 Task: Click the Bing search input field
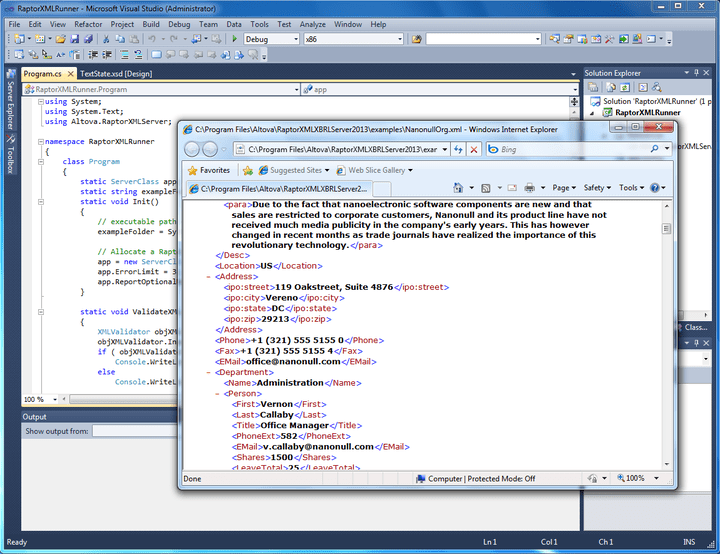pyautogui.click(x=574, y=149)
